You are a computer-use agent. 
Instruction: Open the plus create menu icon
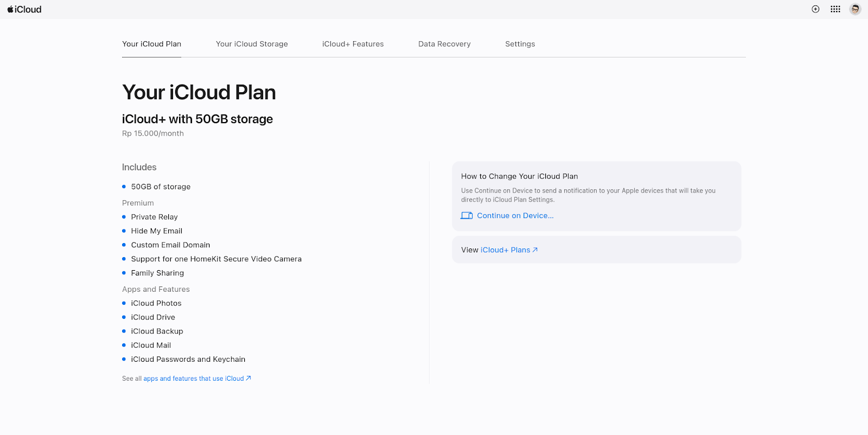(x=815, y=9)
